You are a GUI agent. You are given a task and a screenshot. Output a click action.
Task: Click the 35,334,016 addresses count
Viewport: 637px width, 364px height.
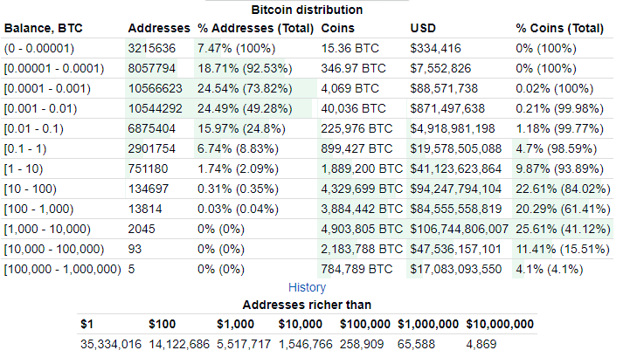[x=110, y=344]
